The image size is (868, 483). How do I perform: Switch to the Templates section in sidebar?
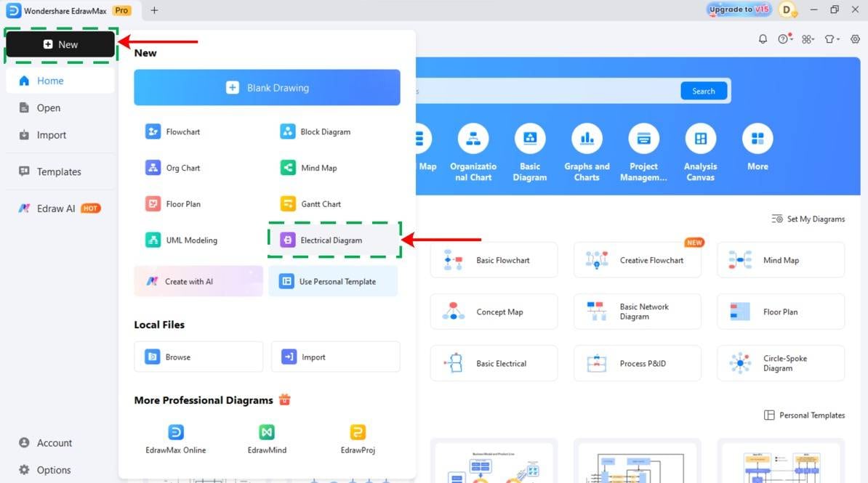[x=57, y=171]
